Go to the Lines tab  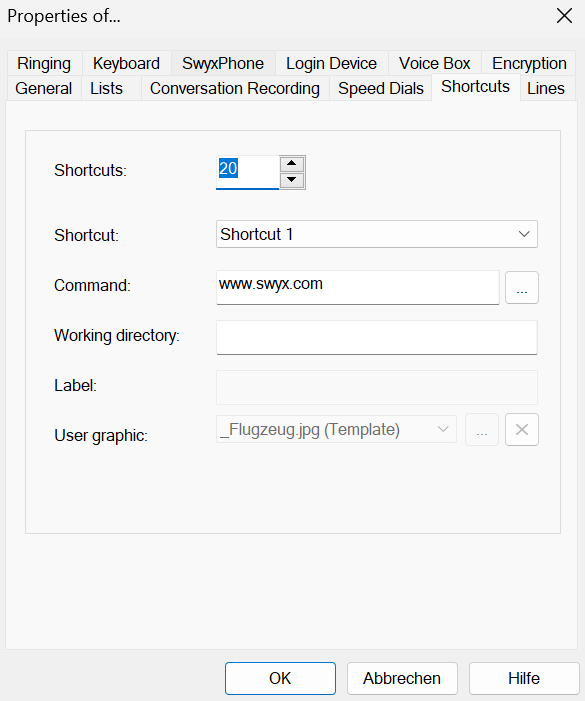(546, 88)
